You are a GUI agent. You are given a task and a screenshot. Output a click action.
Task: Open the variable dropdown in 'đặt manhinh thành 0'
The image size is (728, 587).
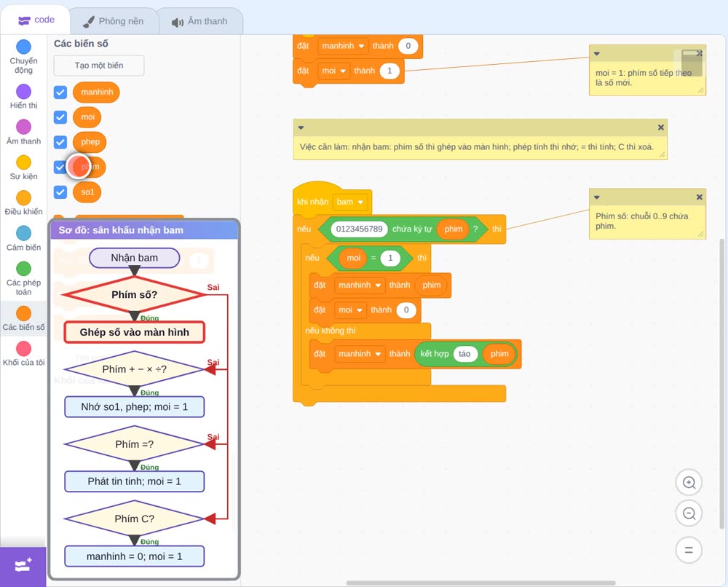[x=343, y=46]
